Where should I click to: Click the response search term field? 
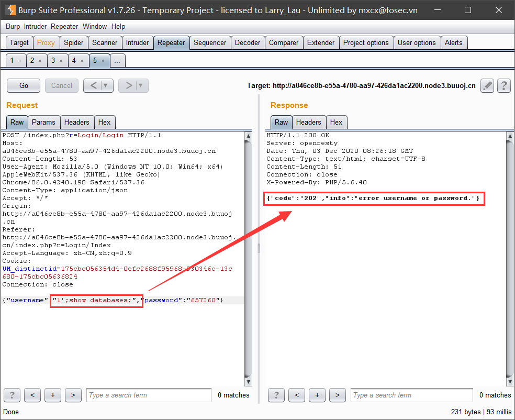pos(412,395)
